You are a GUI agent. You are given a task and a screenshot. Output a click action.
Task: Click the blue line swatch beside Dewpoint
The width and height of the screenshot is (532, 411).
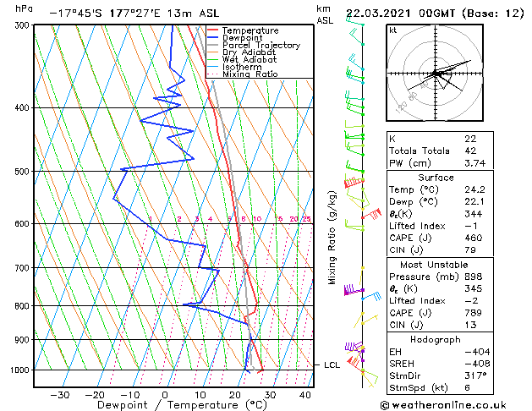click(213, 38)
